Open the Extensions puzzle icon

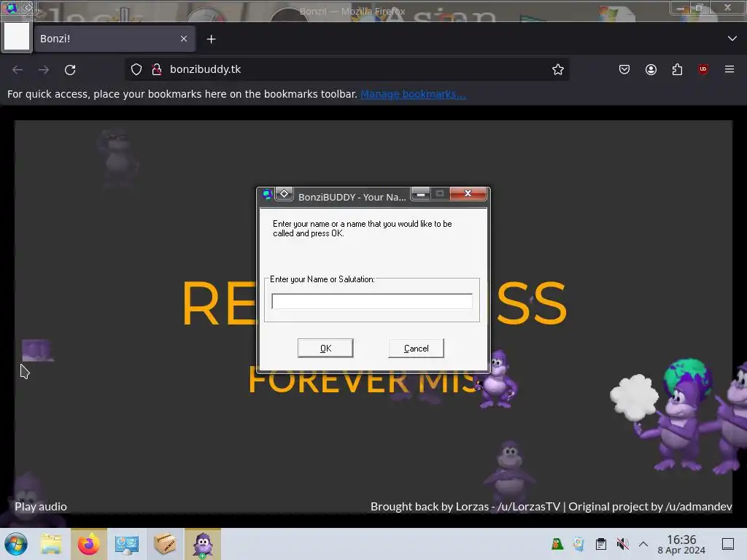[x=677, y=69]
